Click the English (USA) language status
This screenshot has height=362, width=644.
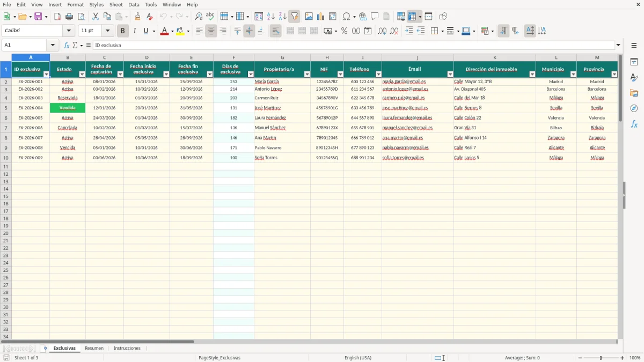(358, 358)
